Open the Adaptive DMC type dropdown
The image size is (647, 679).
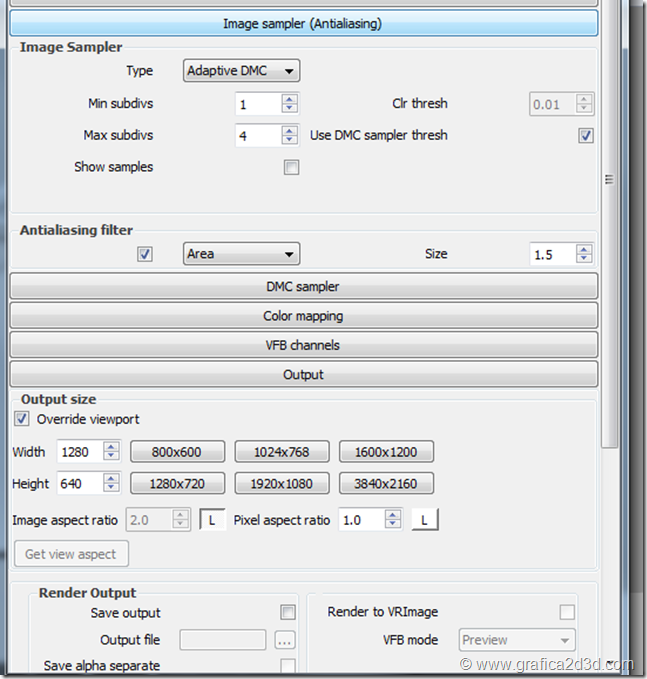tap(242, 71)
